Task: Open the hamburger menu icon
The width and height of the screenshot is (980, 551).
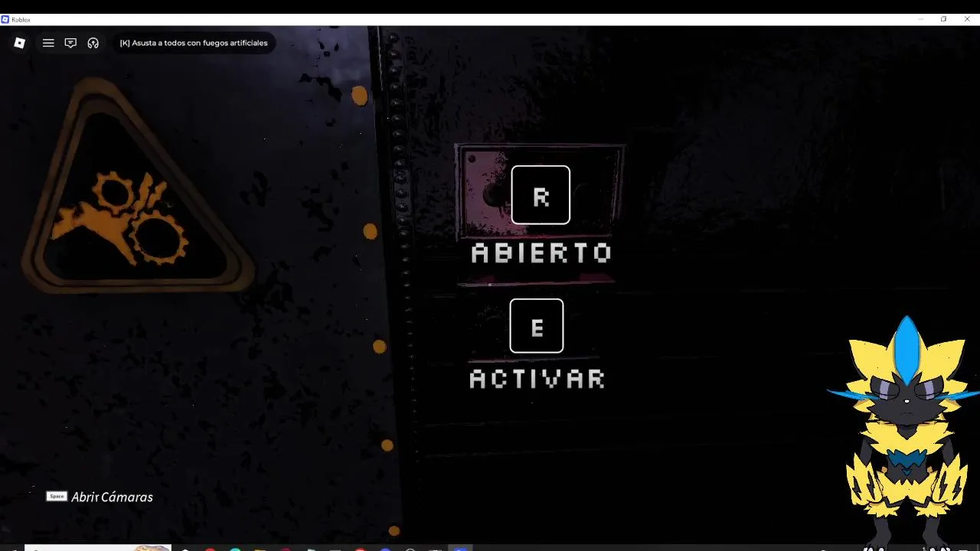Action: (x=48, y=43)
